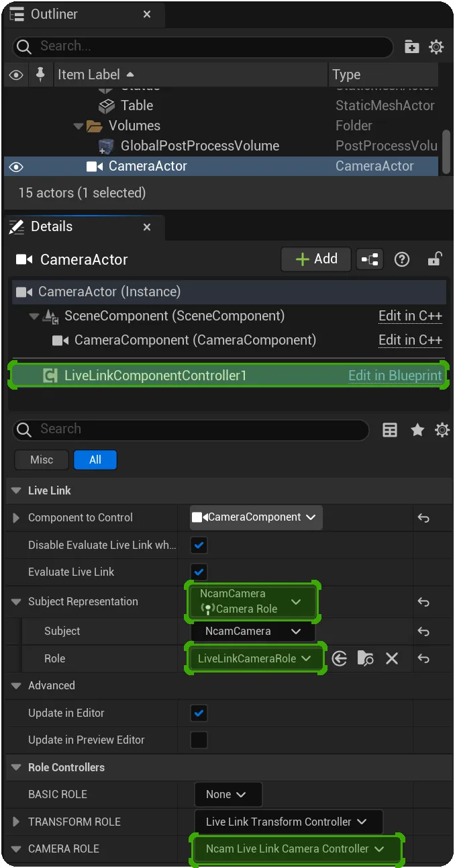Open property matrix table icon
Screen dimensions: 455x868
[x=390, y=430]
